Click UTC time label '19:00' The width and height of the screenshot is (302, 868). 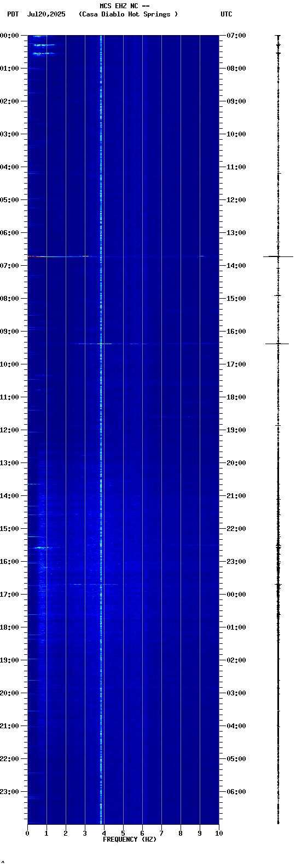[236, 430]
